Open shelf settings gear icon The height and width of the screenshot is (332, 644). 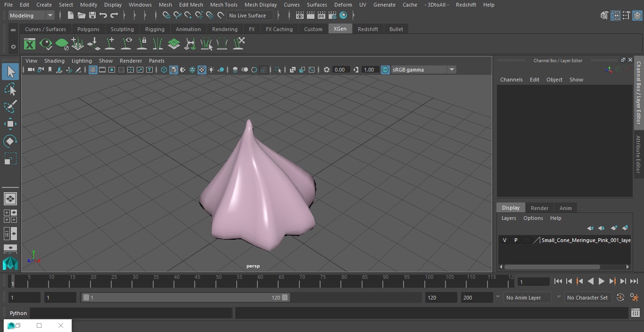coord(13,47)
